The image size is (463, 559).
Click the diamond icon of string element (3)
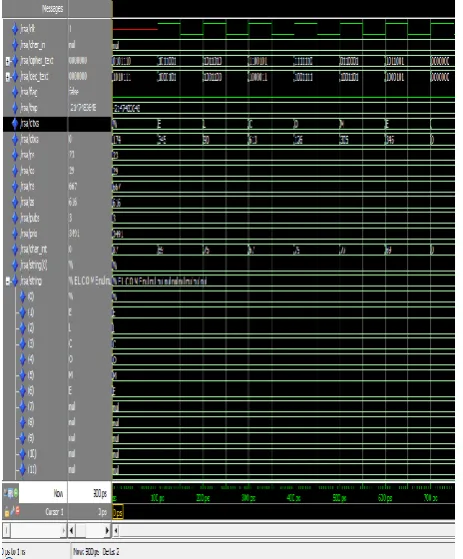coord(22,344)
